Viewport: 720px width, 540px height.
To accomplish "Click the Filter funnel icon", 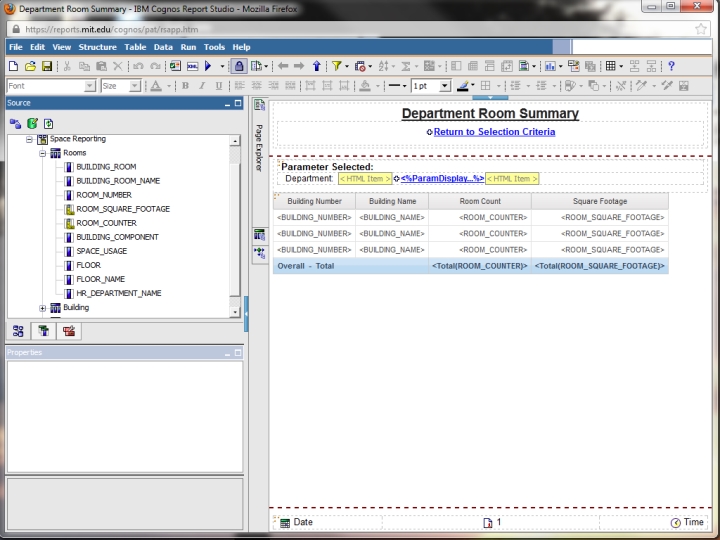I will 338,66.
